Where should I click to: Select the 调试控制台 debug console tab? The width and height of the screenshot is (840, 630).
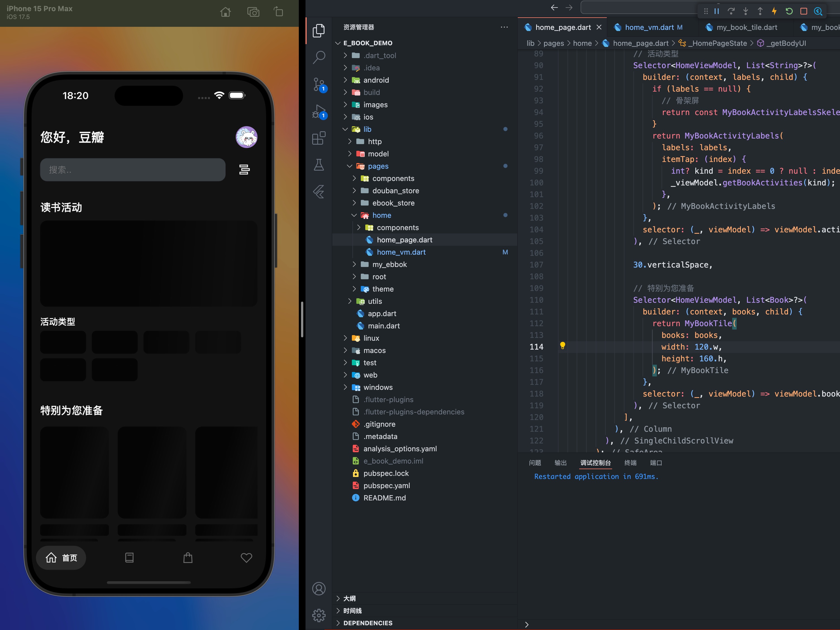click(595, 463)
